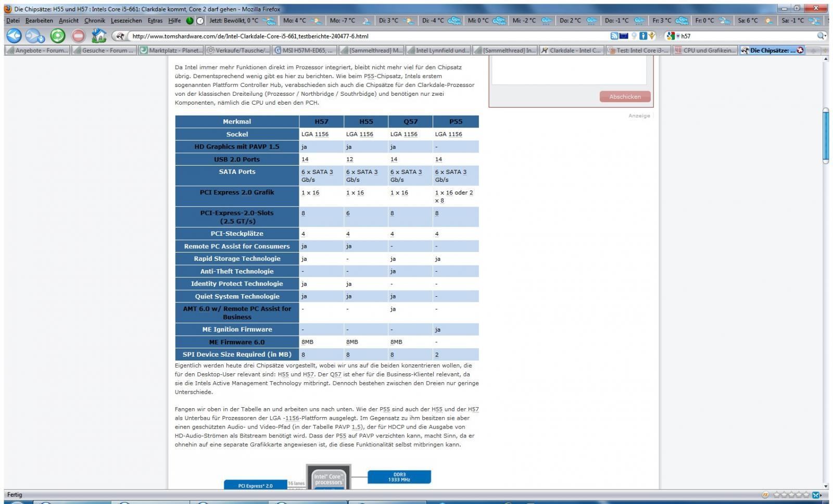This screenshot has height=504, width=833.
Task: Open the Lesezeichen menu
Action: tap(126, 21)
